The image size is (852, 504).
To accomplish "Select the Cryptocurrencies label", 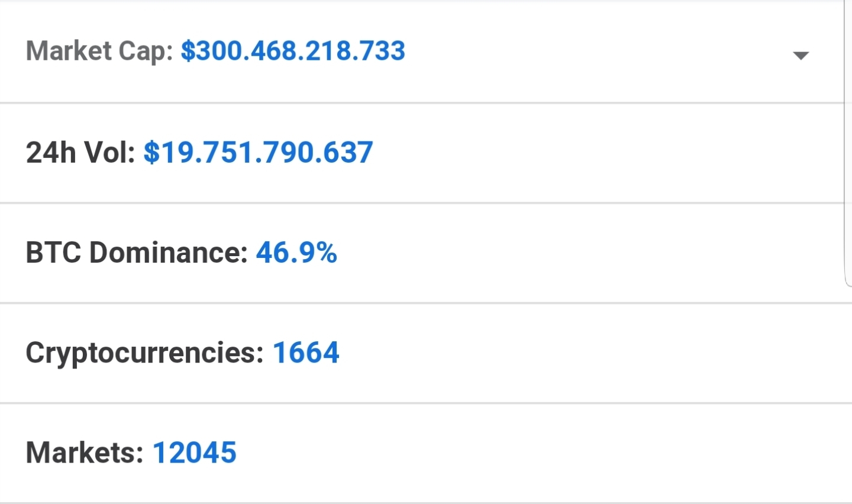I will point(145,353).
